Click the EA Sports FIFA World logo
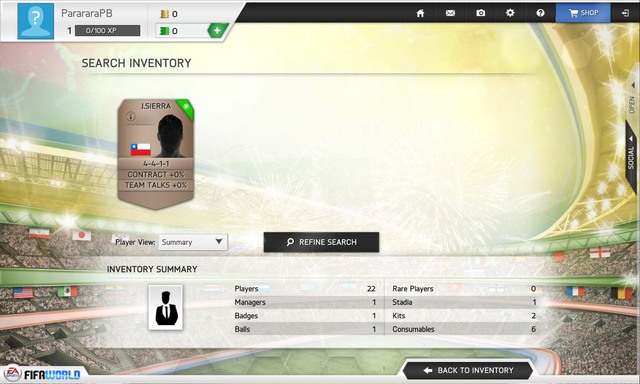 pos(42,373)
